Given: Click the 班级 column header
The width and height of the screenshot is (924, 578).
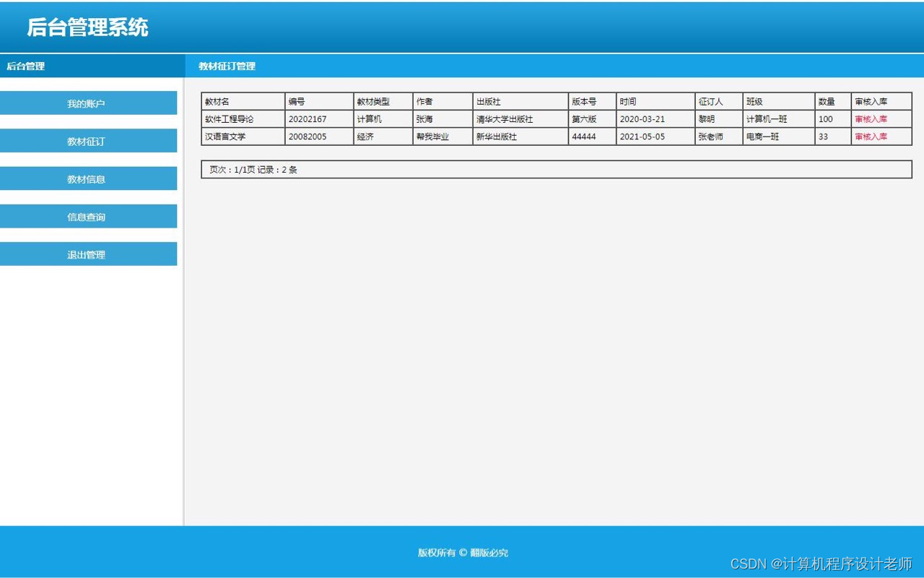Looking at the screenshot, I should coord(779,102).
